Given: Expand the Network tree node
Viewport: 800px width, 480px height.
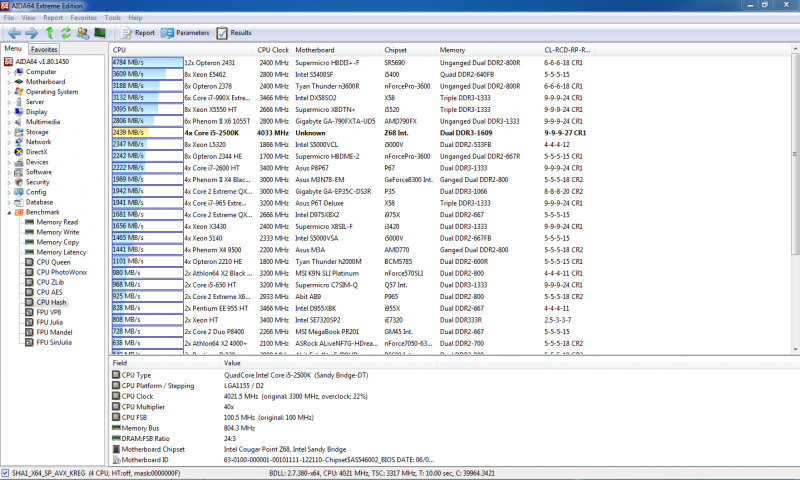Looking at the screenshot, I should click(x=9, y=142).
